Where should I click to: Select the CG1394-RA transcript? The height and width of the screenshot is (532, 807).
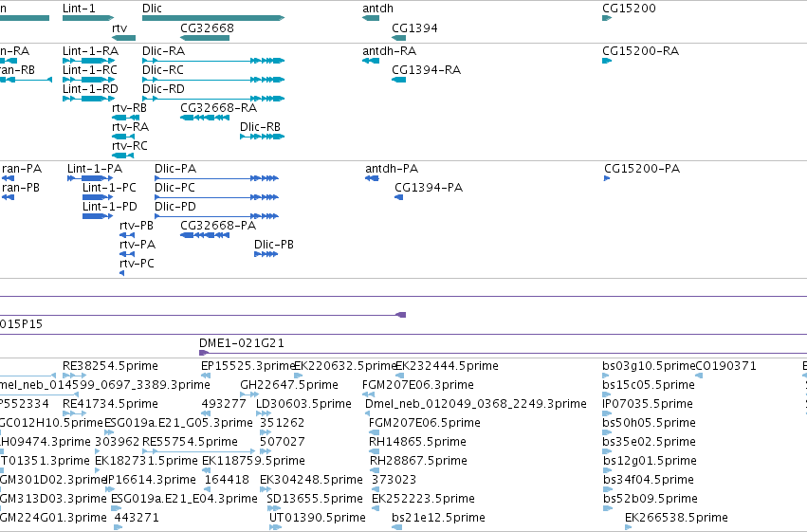click(399, 80)
